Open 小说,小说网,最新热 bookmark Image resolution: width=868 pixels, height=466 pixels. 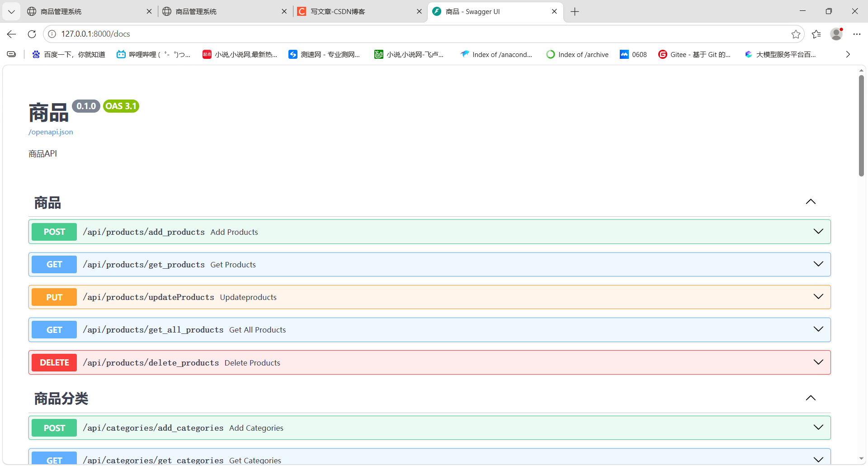tap(240, 54)
